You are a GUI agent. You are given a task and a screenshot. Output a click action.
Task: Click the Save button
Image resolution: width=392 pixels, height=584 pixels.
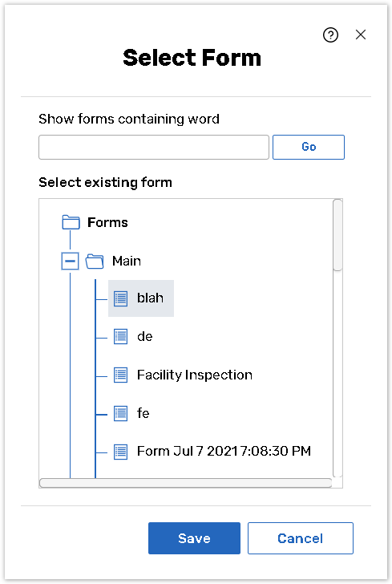coord(194,538)
